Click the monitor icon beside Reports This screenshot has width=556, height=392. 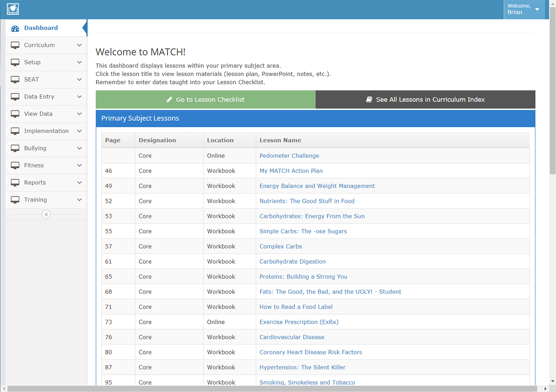[15, 183]
